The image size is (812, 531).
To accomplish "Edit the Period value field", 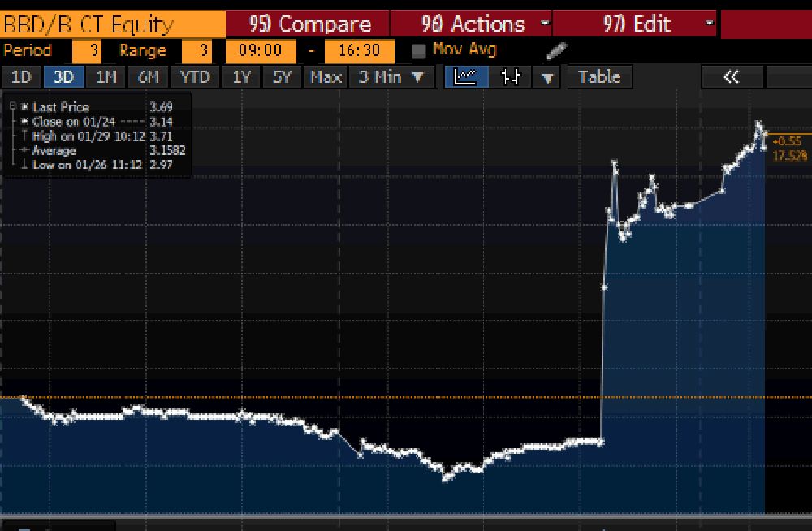I will 87,50.
